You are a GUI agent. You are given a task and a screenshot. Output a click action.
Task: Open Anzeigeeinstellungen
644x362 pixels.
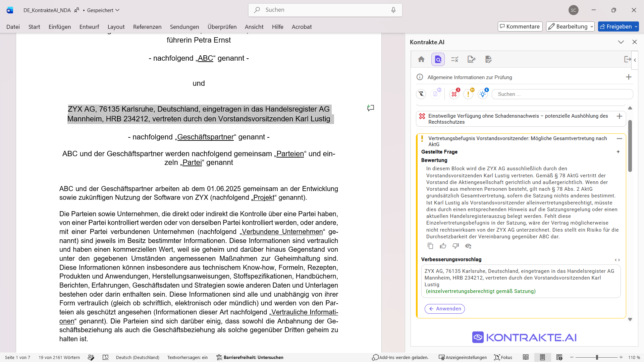tap(463, 357)
